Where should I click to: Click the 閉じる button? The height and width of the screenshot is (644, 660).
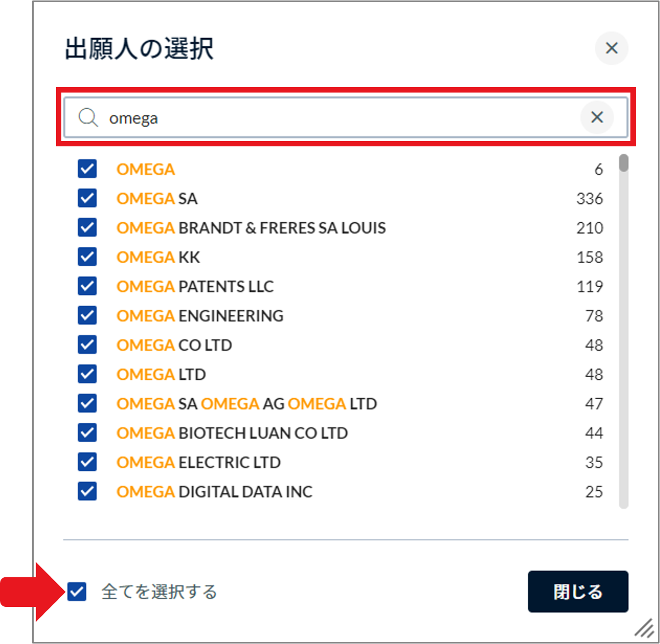click(578, 592)
